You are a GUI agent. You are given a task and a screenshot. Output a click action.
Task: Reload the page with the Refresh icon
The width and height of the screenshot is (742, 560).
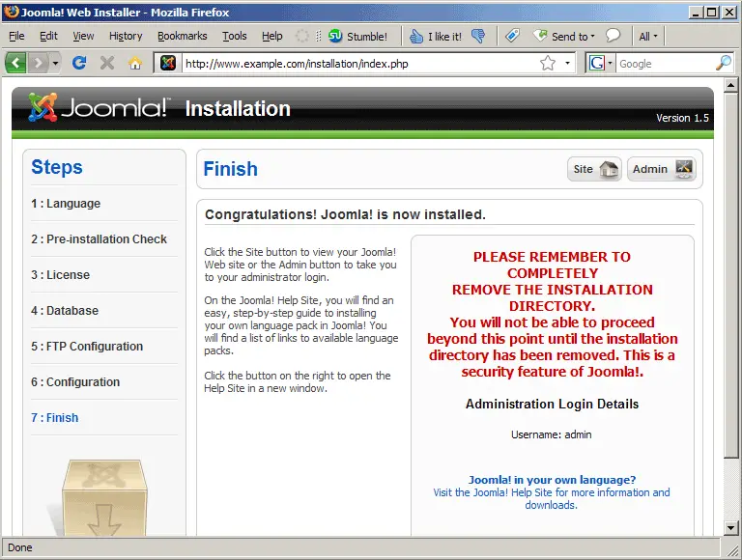tap(79, 63)
